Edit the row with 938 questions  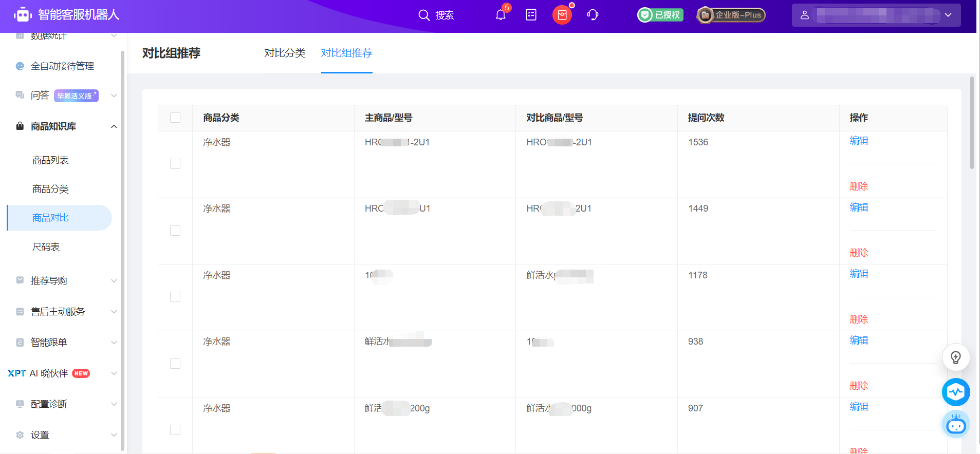click(x=859, y=340)
